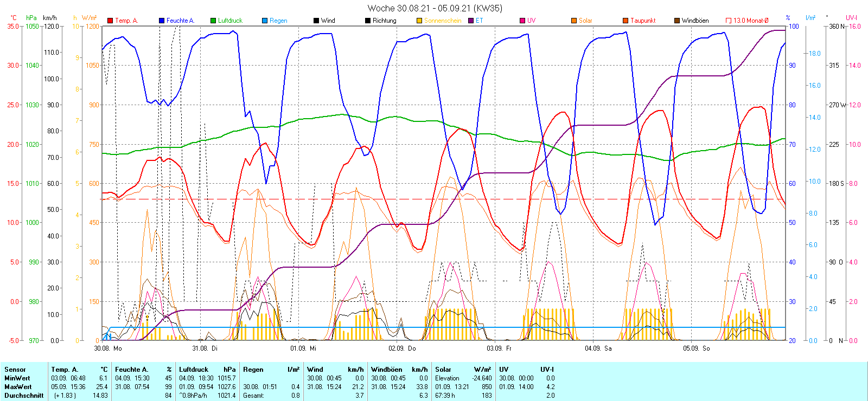868x401 pixels.
Task: Click the '^0.8hPa/h' pressure trend
Action: point(194,396)
